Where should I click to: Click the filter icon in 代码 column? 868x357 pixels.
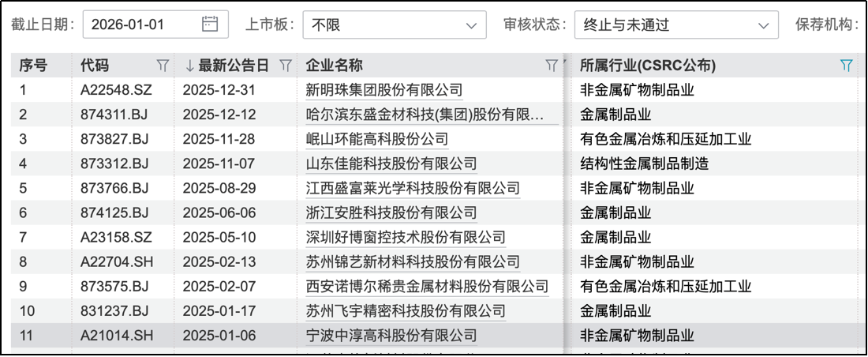163,66
